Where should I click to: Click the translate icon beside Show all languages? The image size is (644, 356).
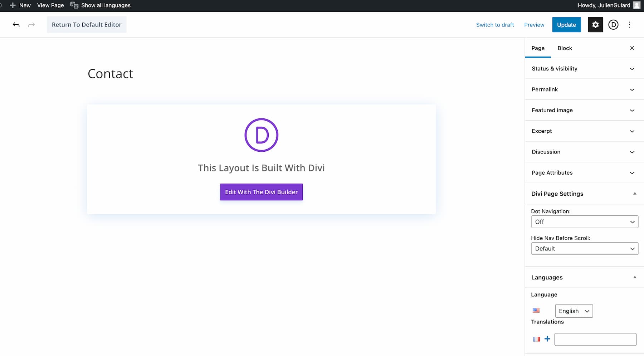[74, 5]
